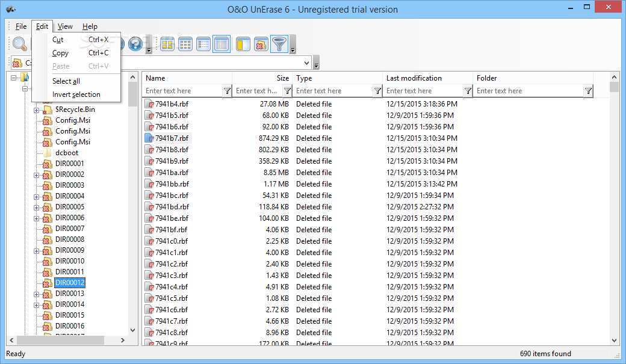Focus the Type filter text field
Image resolution: width=626 pixels, height=364 pixels.
(x=333, y=91)
